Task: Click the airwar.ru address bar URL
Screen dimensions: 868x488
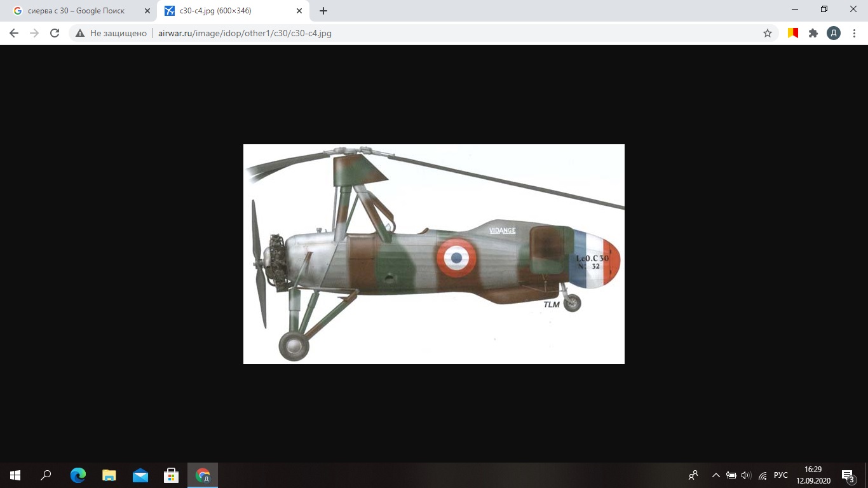Action: tap(245, 33)
